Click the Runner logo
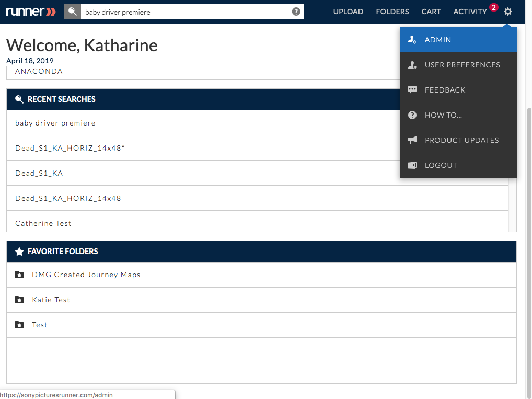The width and height of the screenshot is (532, 399). [x=31, y=12]
